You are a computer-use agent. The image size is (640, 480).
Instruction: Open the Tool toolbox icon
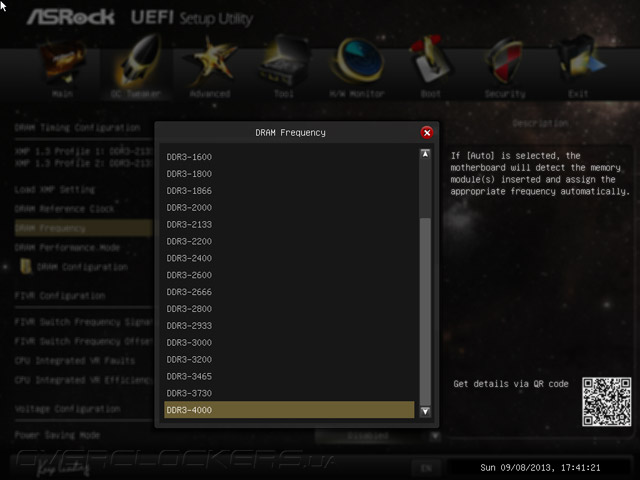284,60
